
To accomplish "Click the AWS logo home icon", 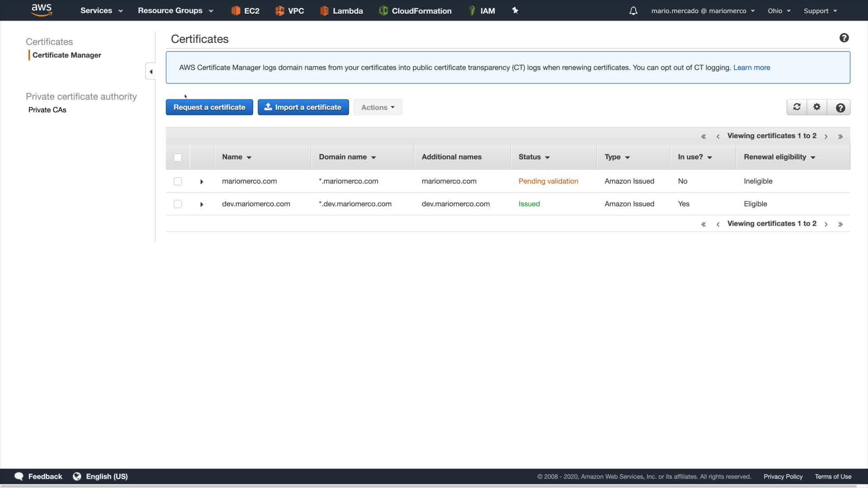I will [42, 10].
